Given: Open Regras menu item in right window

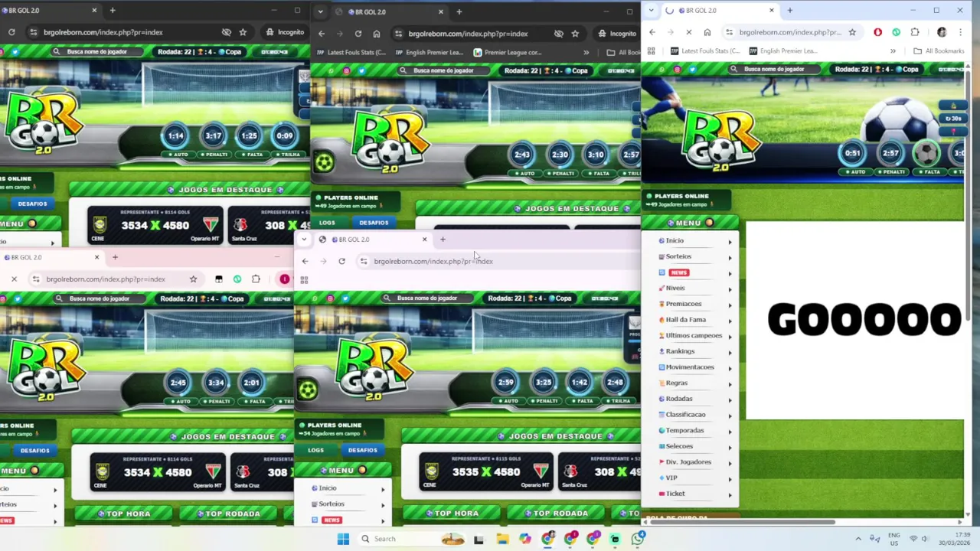Looking at the screenshot, I should [676, 383].
